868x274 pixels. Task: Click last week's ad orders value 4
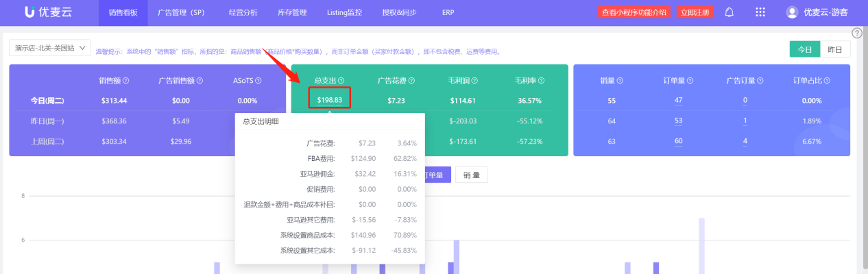(x=745, y=142)
